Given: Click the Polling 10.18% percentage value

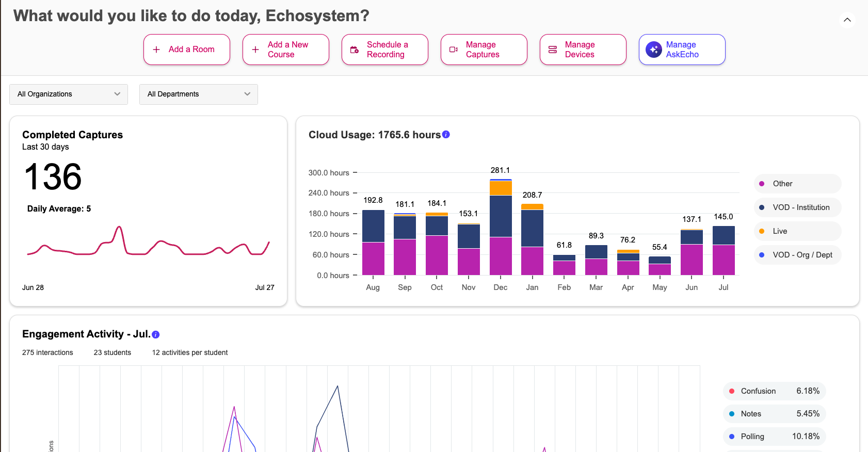Looking at the screenshot, I should (x=806, y=437).
